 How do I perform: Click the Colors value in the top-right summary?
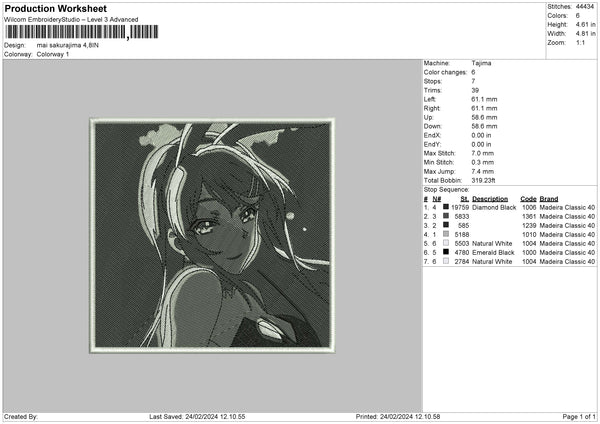(x=577, y=16)
